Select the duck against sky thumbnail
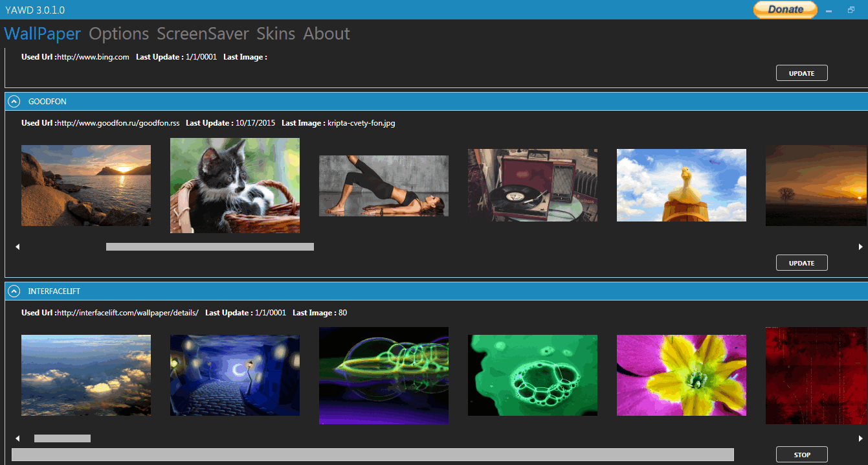868x465 pixels. 682,185
